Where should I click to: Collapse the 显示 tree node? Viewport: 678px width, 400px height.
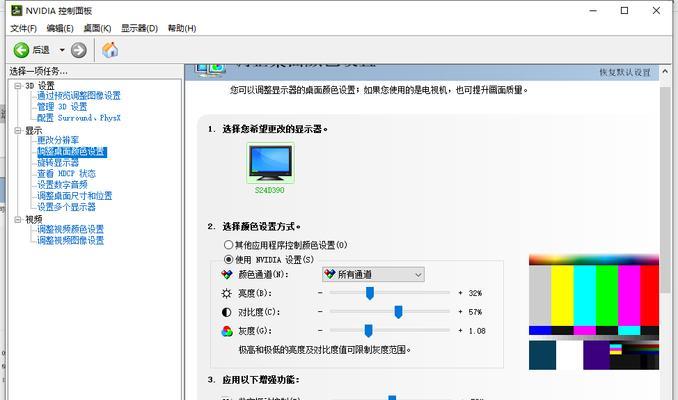(18, 130)
